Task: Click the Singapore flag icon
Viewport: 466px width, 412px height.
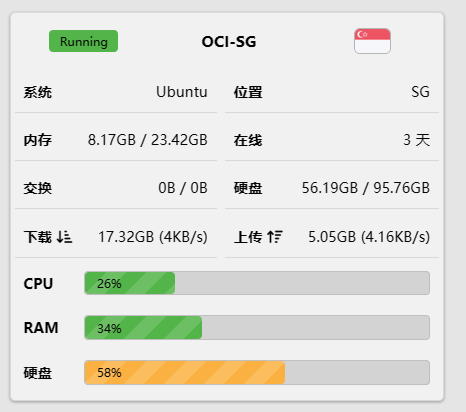Action: pyautogui.click(x=372, y=41)
